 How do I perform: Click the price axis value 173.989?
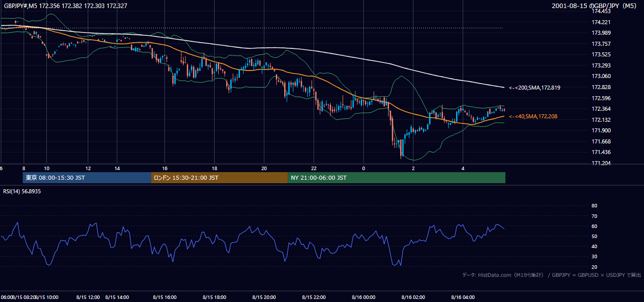(x=601, y=33)
